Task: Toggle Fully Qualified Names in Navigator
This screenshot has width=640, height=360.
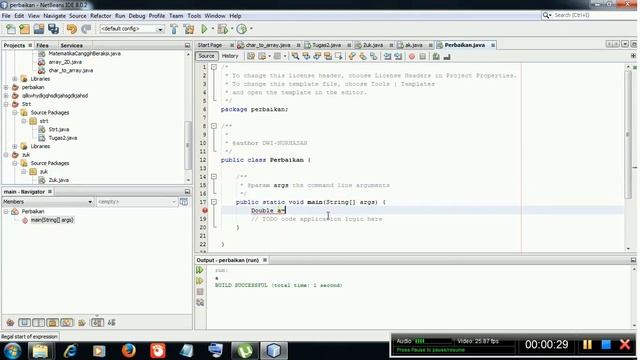Action: [x=82, y=323]
